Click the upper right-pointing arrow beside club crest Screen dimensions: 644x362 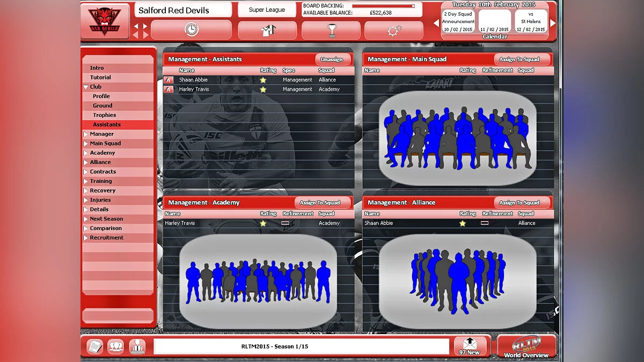(x=145, y=26)
